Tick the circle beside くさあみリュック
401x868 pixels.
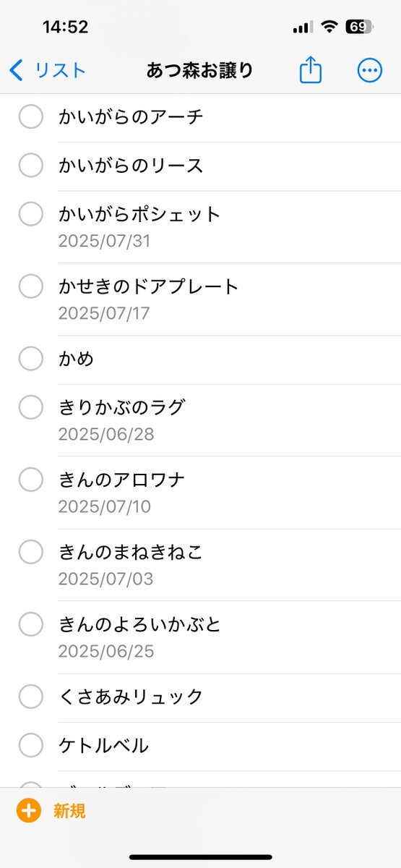(30, 697)
